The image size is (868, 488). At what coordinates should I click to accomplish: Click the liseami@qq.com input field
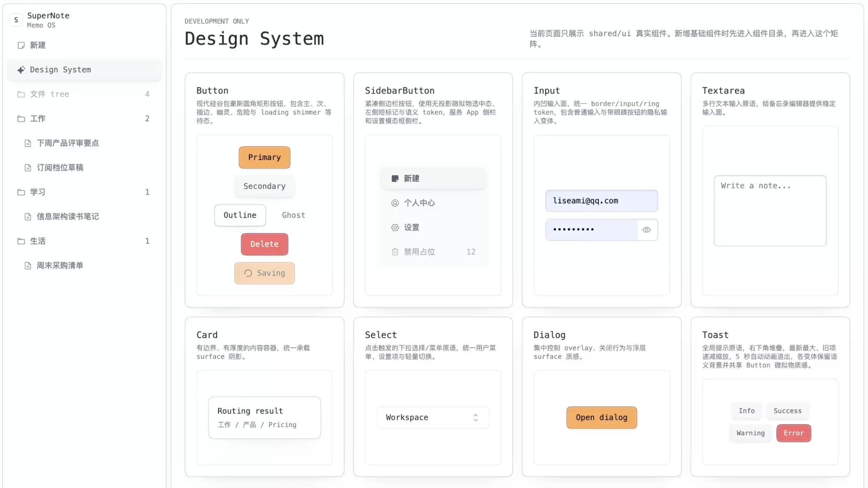coord(601,201)
